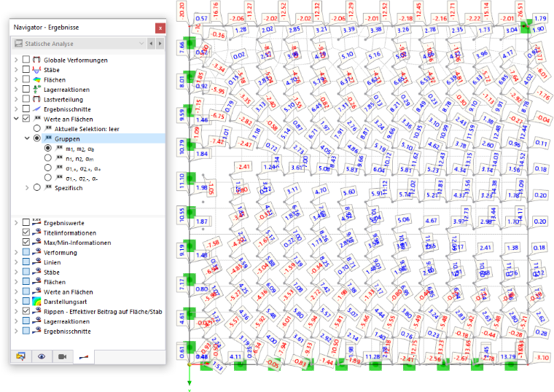
Task: Select the Ergebnisschnitte results row
Action: pos(67,109)
